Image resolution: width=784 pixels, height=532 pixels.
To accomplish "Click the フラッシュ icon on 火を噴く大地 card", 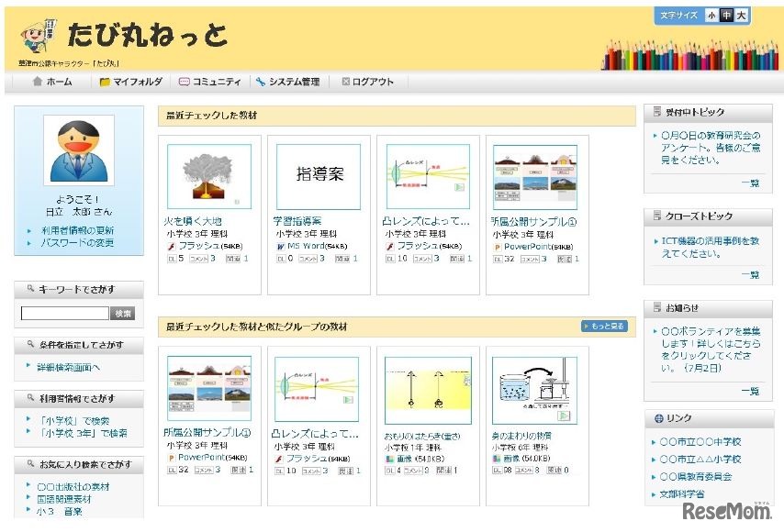I will (173, 244).
